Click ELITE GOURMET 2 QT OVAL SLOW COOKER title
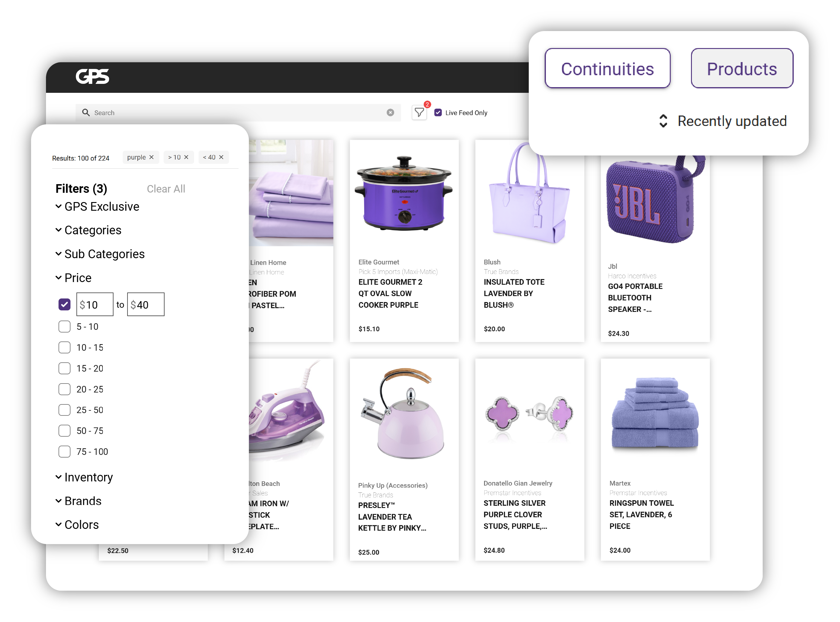 tap(390, 294)
